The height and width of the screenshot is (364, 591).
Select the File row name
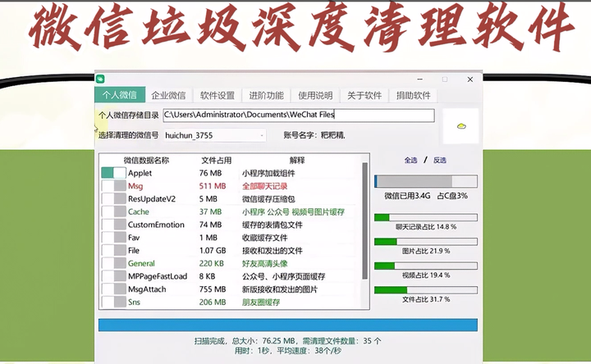click(x=134, y=250)
